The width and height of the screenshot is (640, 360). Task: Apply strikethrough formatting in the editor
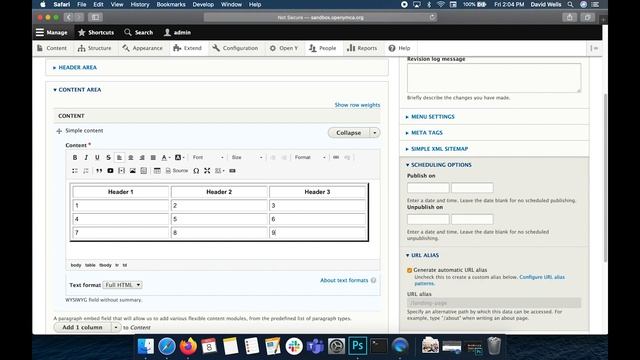point(108,158)
